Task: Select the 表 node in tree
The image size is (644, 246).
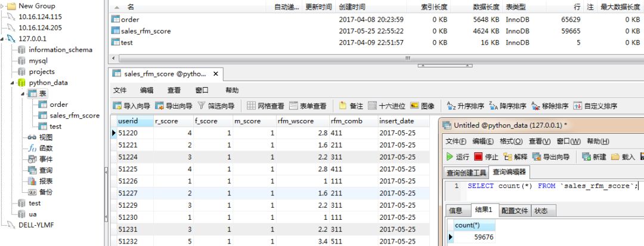Action: (x=42, y=94)
